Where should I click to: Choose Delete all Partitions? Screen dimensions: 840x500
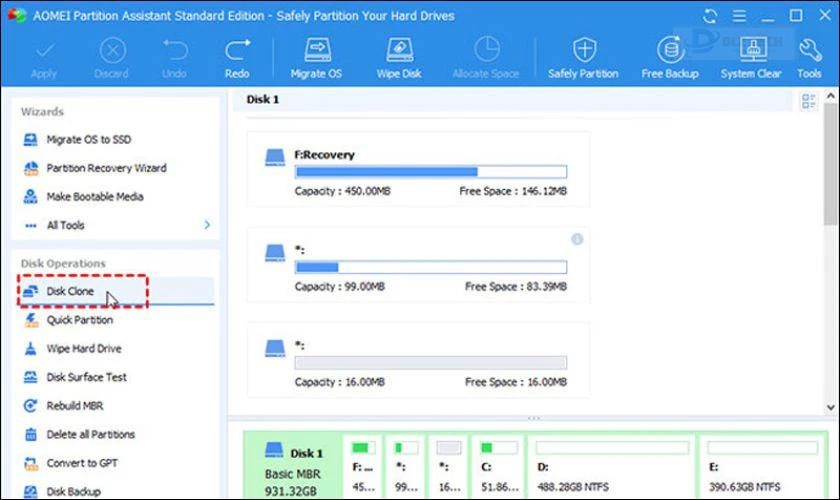click(x=79, y=435)
